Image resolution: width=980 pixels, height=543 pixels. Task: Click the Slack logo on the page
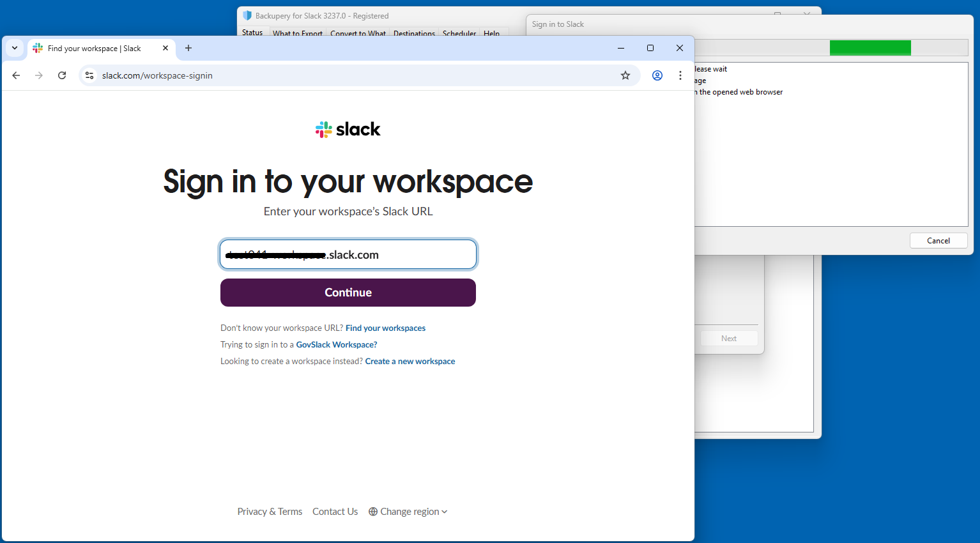(x=348, y=130)
